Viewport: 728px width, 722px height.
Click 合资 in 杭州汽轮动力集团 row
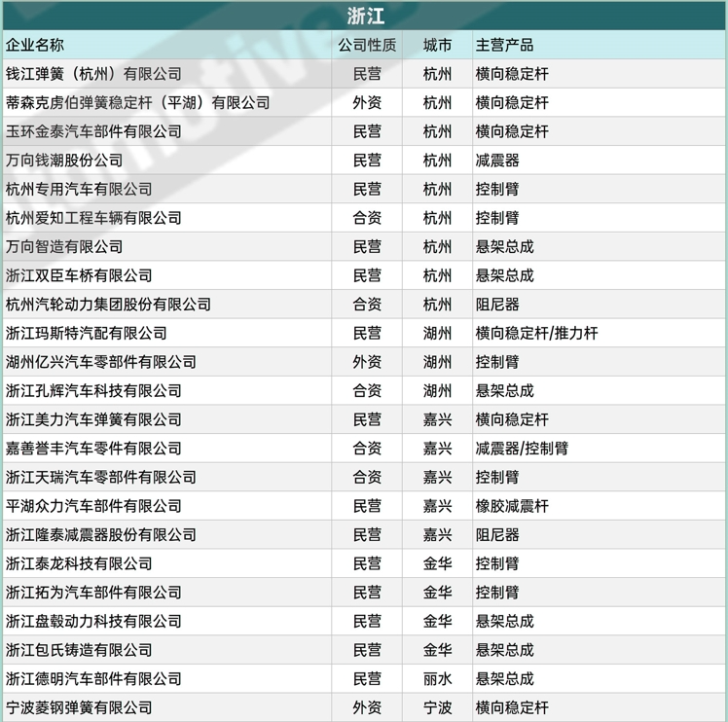(367, 305)
